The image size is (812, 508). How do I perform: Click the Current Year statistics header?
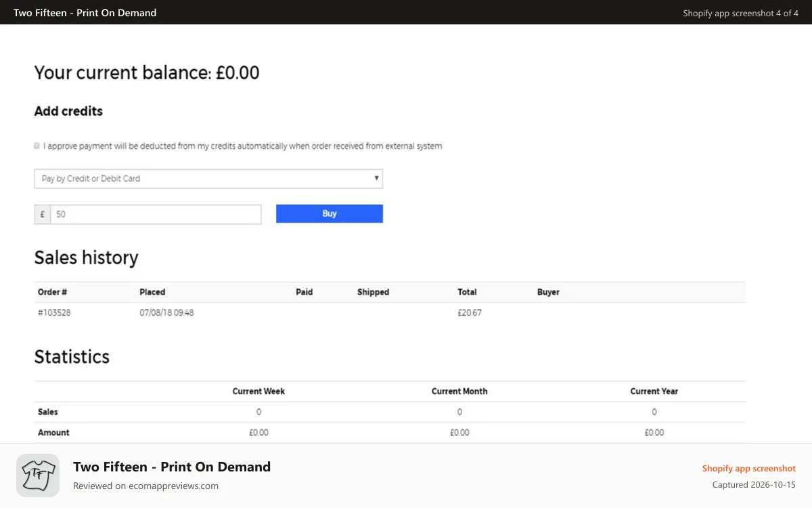(x=654, y=391)
